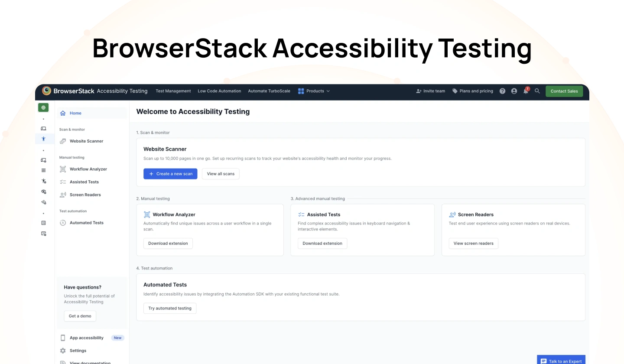Click the Home house icon
This screenshot has width=624, height=364.
click(63, 113)
